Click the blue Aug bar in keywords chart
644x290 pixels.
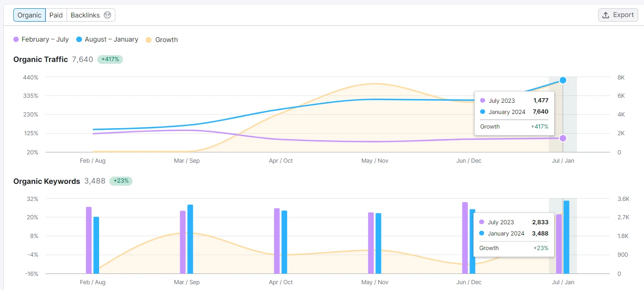96,245
